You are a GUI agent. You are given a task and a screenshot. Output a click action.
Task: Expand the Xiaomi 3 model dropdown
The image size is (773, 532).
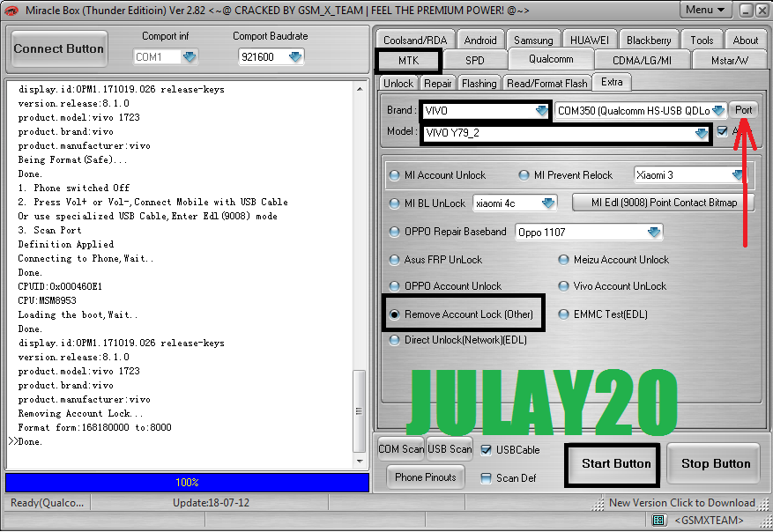pyautogui.click(x=738, y=175)
